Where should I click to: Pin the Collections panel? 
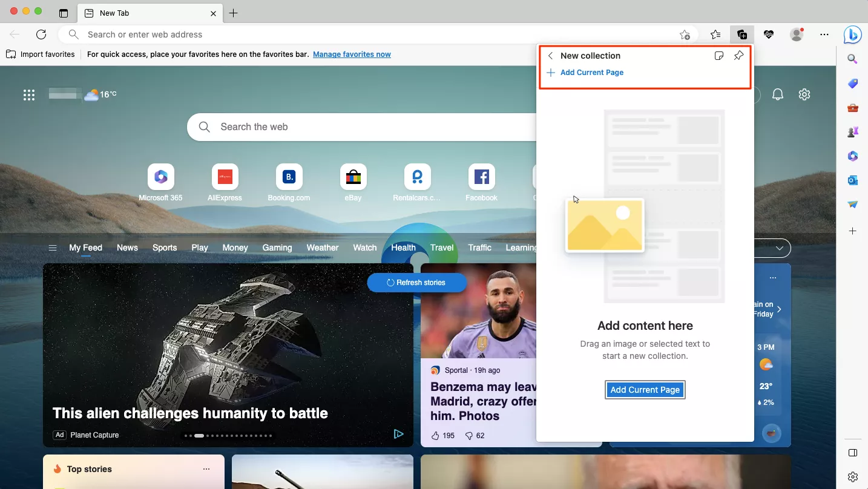(x=738, y=56)
